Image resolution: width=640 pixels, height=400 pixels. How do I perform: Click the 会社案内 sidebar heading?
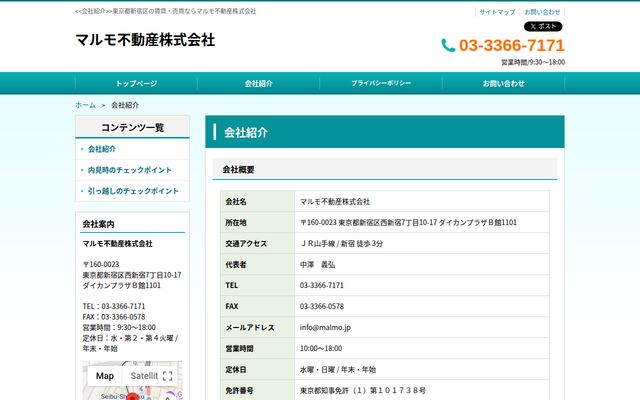98,224
